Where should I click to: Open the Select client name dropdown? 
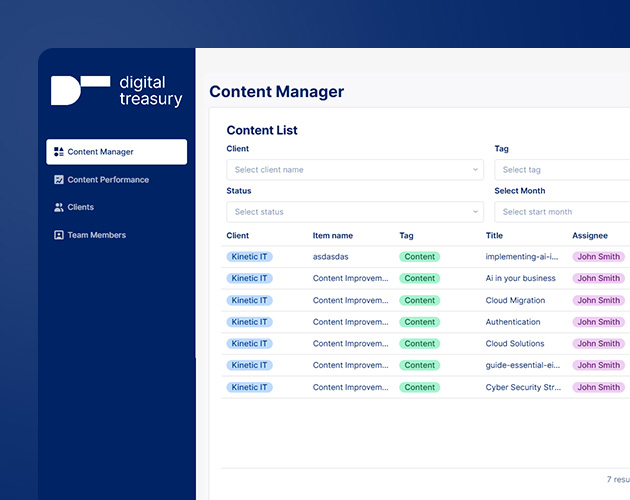point(355,170)
